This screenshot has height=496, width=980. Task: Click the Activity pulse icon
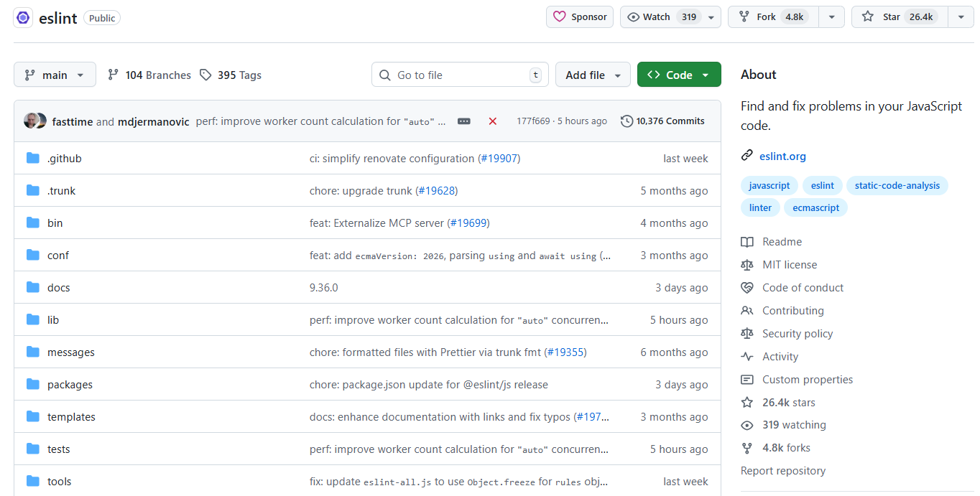pyautogui.click(x=747, y=357)
